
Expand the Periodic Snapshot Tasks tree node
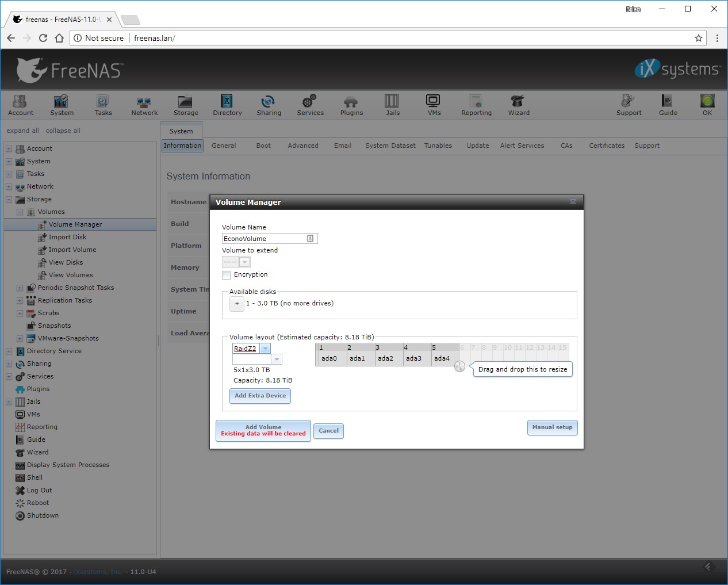coord(20,288)
